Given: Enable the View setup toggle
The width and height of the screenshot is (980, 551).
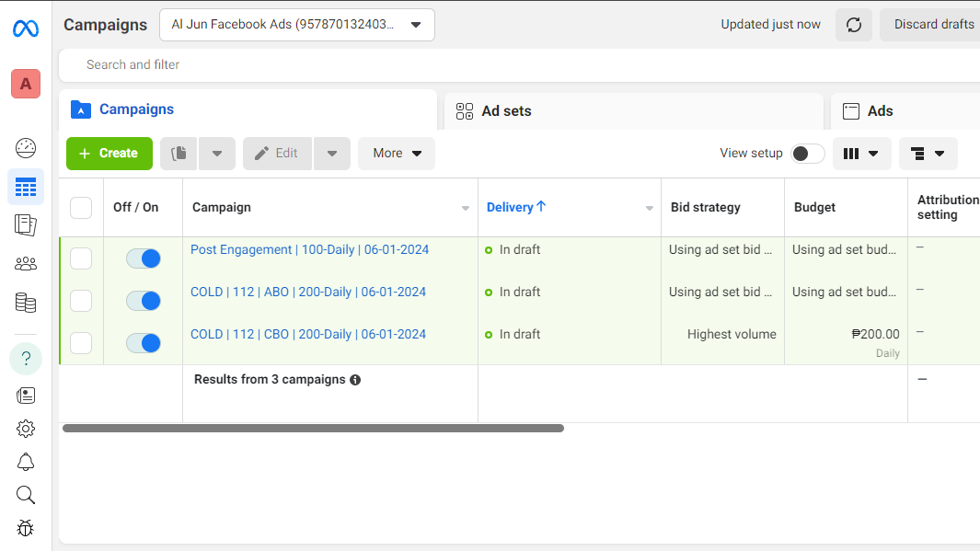Looking at the screenshot, I should [x=808, y=154].
